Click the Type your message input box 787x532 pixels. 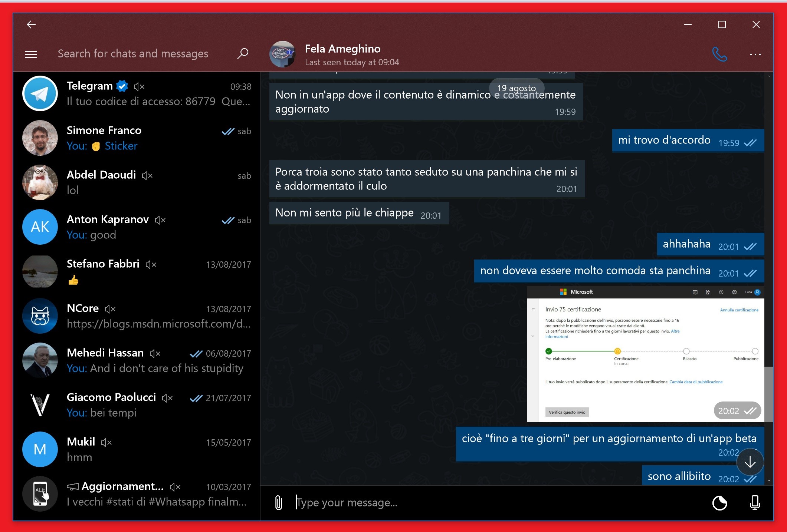(497, 503)
